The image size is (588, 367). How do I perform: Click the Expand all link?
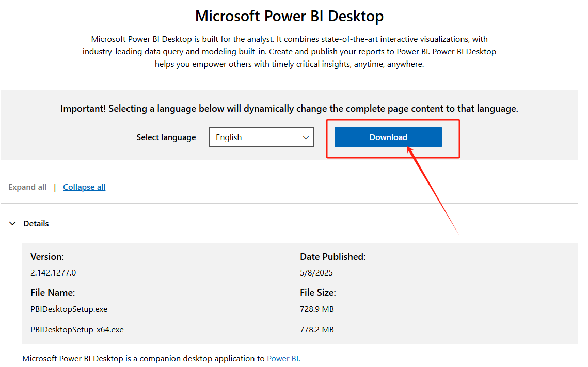point(27,187)
